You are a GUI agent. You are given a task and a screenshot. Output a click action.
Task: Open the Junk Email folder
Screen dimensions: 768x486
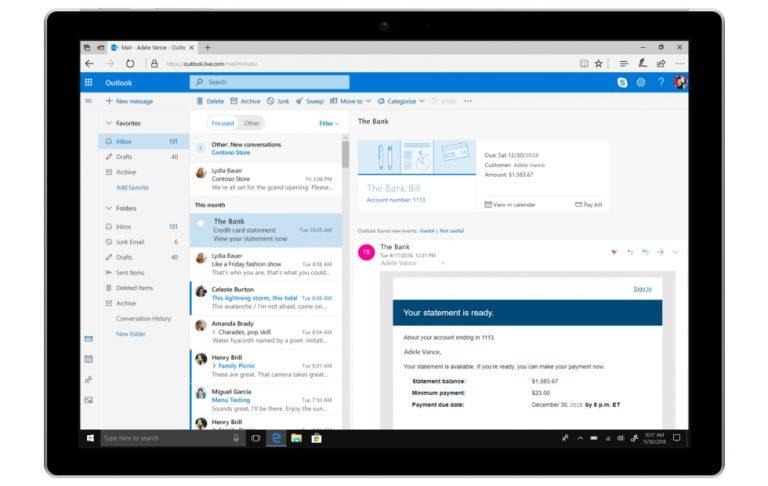tap(131, 242)
